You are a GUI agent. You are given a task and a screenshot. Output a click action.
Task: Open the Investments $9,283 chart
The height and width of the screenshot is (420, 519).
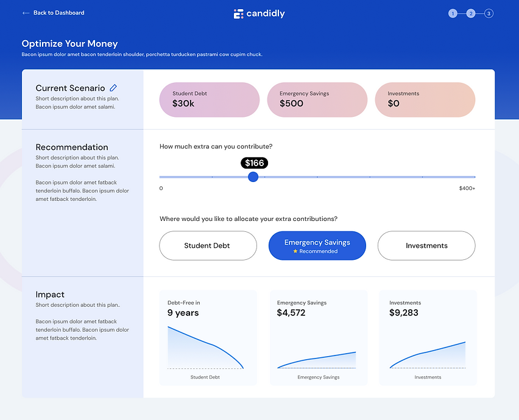[428, 338]
